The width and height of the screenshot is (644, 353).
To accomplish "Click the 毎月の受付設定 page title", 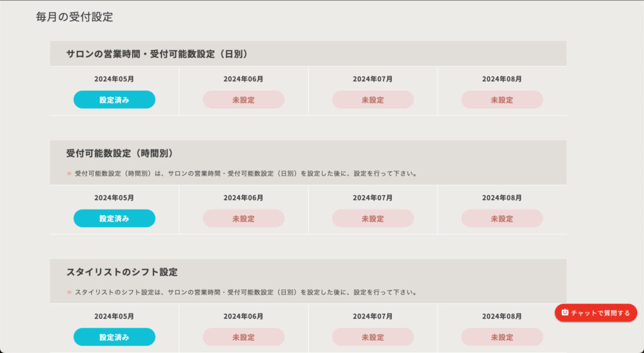I will [x=74, y=17].
